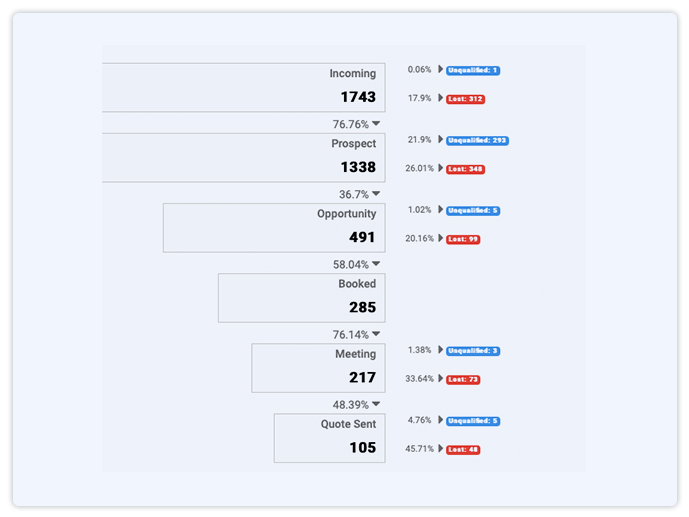Click the Lost: 99 Opportunity badge
This screenshot has width=689, height=517.
[463, 239]
